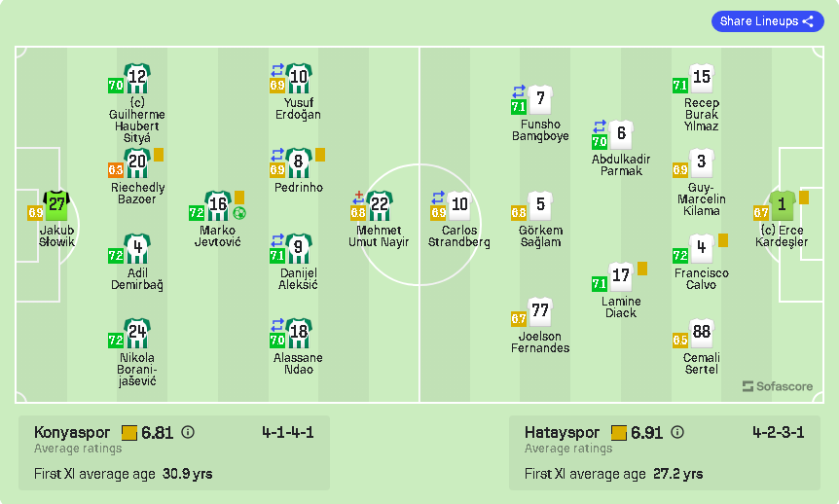Click the Sofascore logo on the pitch
This screenshot has width=839, height=504.
click(777, 386)
